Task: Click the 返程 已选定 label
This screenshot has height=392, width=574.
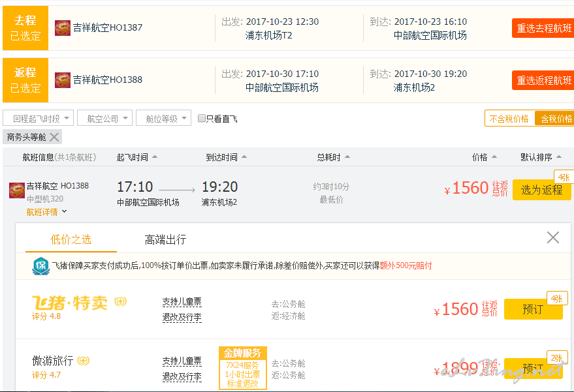Action: [x=25, y=80]
